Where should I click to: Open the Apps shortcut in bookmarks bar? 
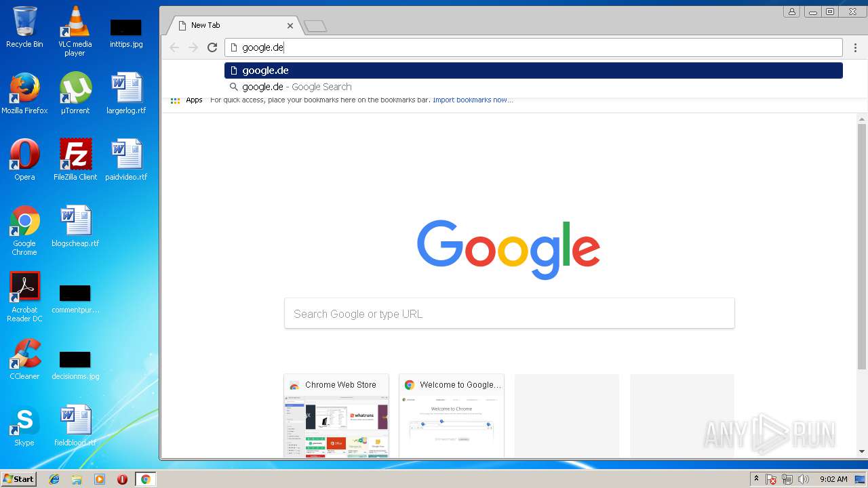(x=186, y=100)
